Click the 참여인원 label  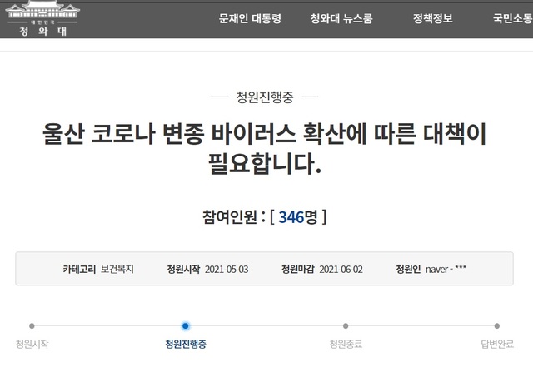[x=230, y=217]
